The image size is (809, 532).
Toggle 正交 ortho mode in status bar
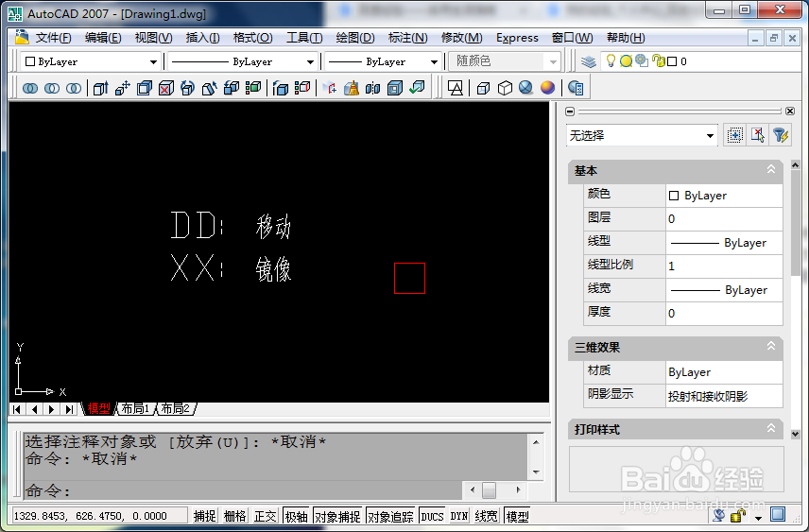[x=266, y=516]
